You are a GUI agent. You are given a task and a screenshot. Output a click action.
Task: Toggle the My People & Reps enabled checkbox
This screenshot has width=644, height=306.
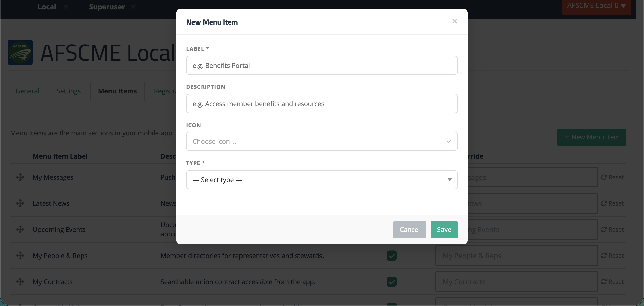point(392,256)
